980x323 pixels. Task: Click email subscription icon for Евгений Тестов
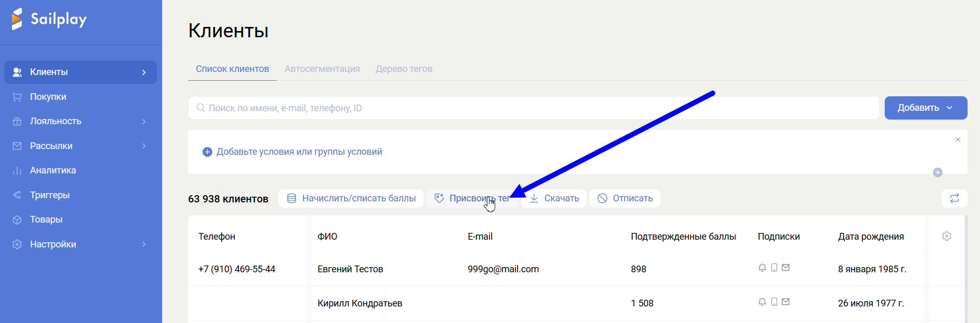coord(786,268)
